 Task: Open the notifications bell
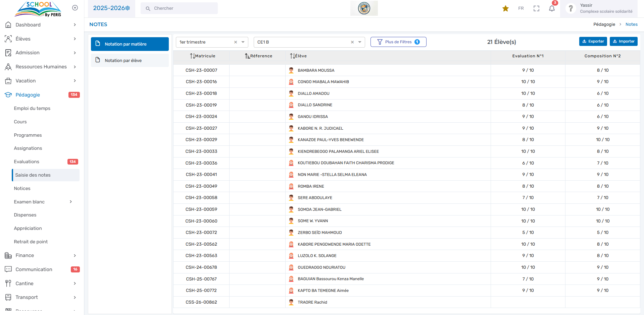(552, 8)
